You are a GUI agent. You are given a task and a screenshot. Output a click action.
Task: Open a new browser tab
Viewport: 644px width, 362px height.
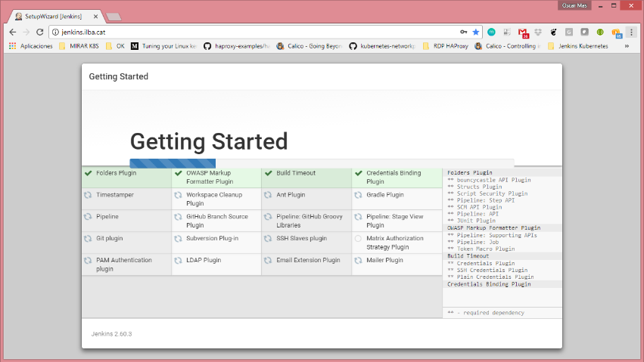coord(114,17)
